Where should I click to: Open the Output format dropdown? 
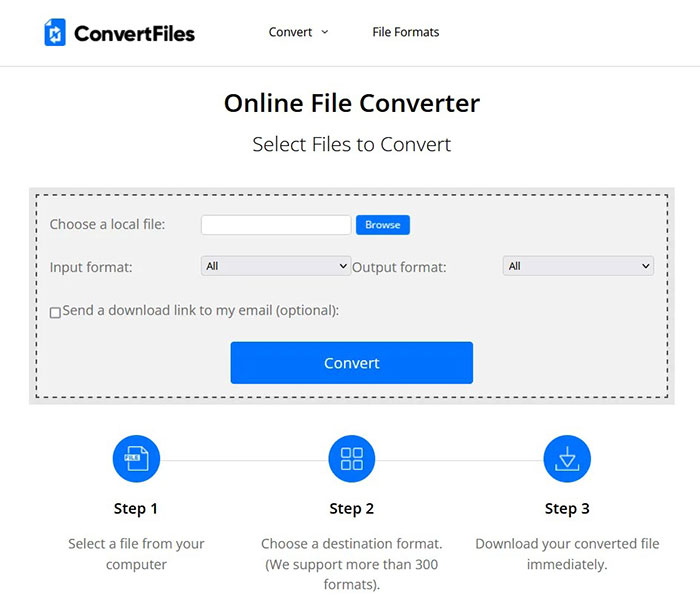click(578, 266)
